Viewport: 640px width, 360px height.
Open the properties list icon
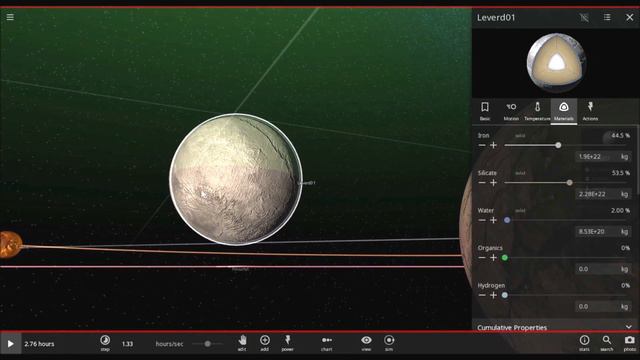(607, 17)
